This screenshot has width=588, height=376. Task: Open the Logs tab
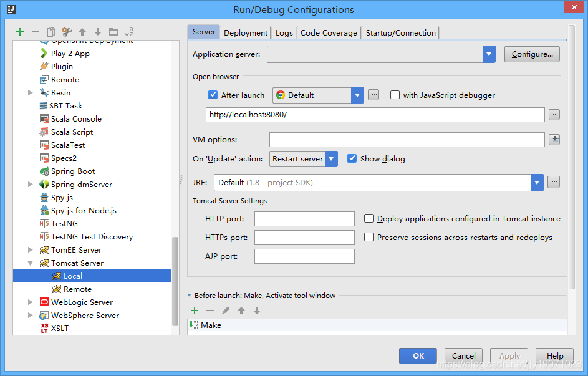284,33
